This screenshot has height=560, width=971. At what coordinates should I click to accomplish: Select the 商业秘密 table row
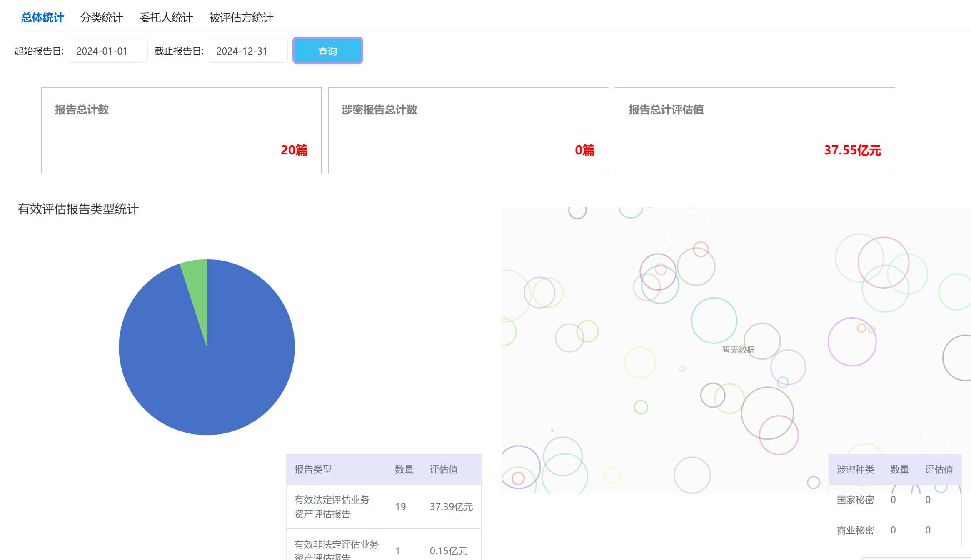895,530
